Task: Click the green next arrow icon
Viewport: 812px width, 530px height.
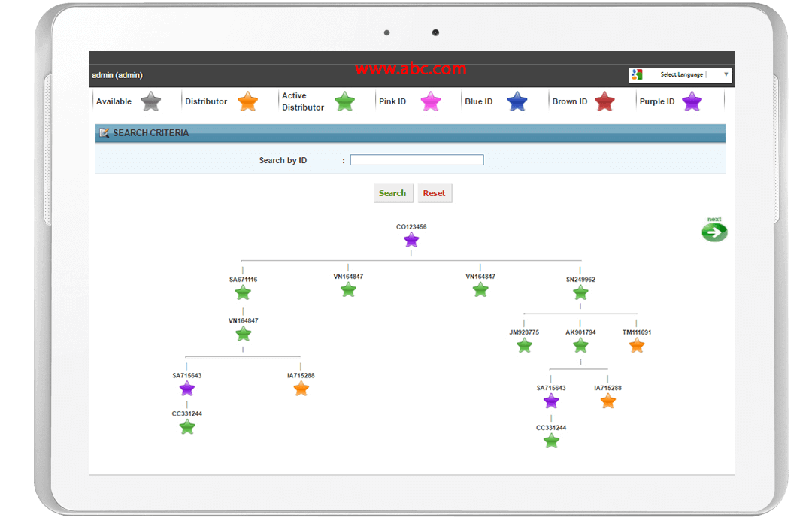Action: (714, 232)
